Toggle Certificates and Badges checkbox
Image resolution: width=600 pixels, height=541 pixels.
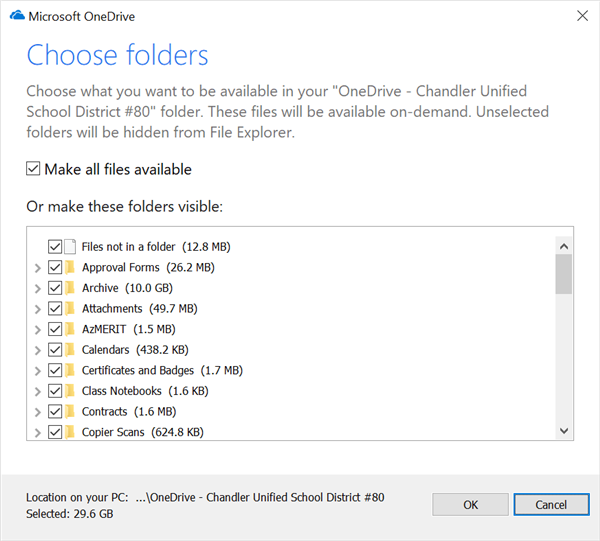pos(55,370)
